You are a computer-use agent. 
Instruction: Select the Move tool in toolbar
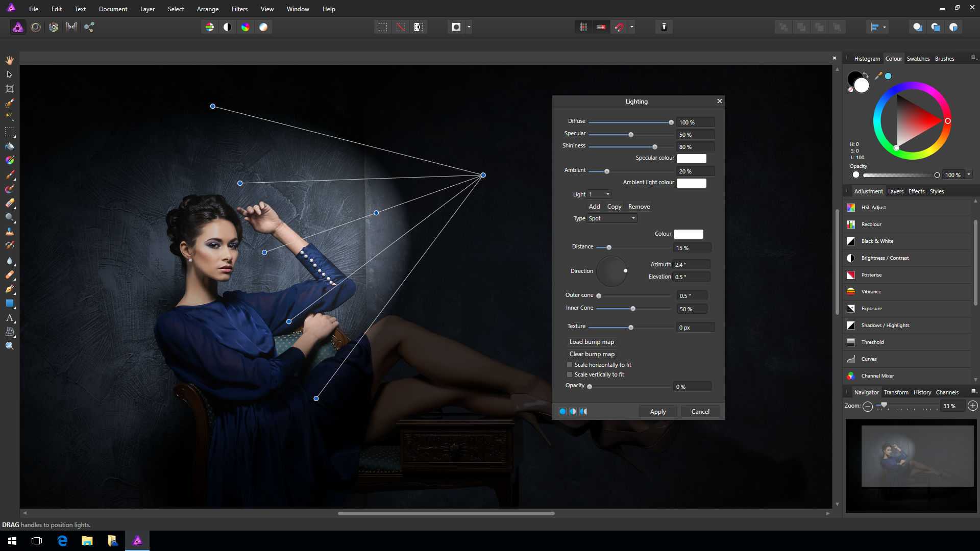tap(9, 74)
